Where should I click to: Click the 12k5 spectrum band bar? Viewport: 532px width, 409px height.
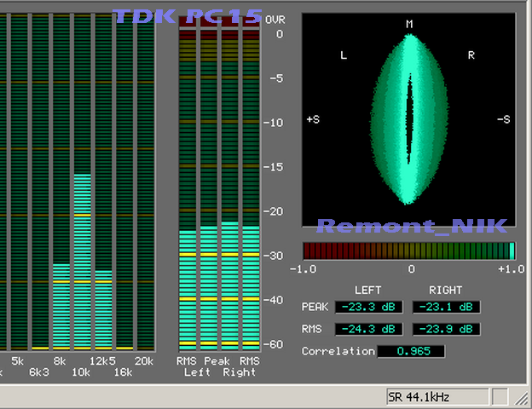click(103, 308)
